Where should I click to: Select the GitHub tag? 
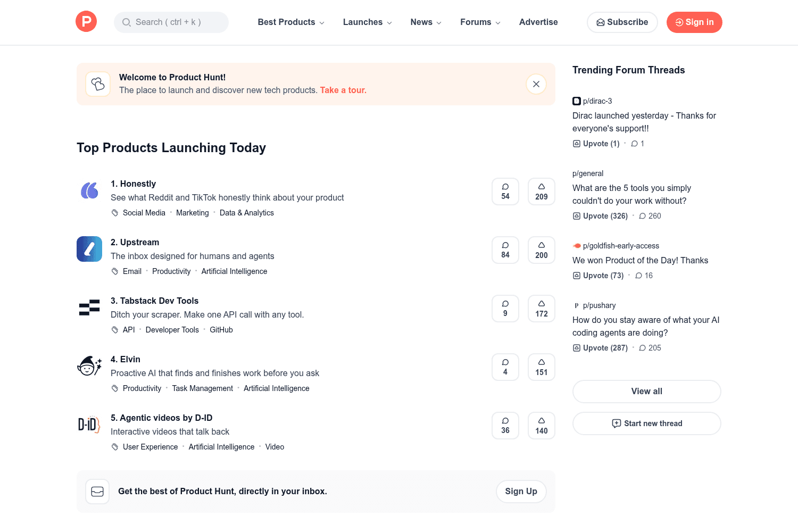[221, 330]
